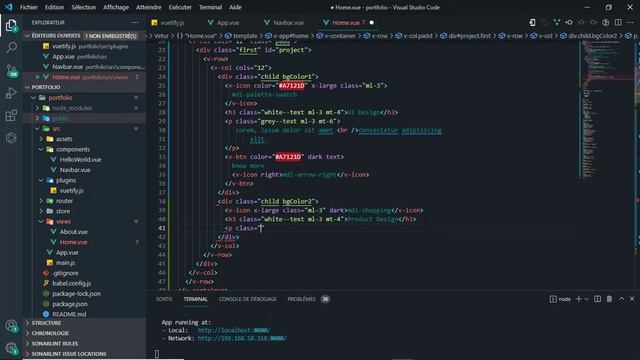Switch to the PROBLÈMES panel tab
The image size is (640, 360).
(x=302, y=299)
